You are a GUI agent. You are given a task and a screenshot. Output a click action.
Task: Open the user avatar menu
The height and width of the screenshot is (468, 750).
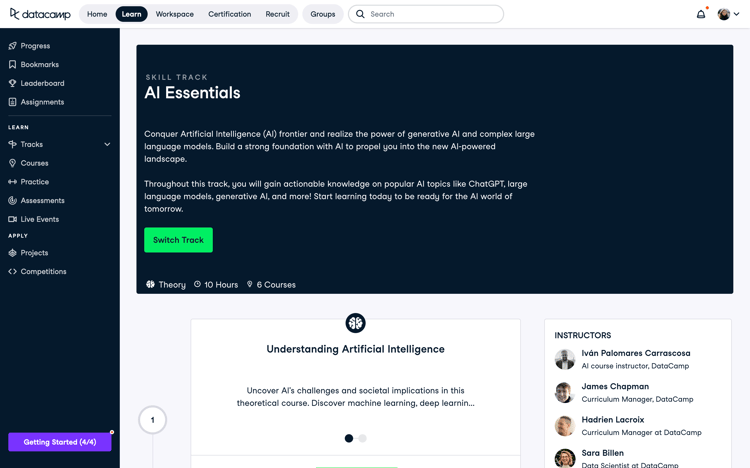tap(724, 14)
